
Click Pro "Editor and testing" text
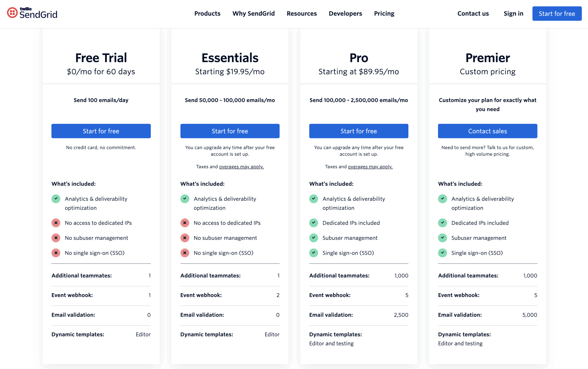coord(331,343)
